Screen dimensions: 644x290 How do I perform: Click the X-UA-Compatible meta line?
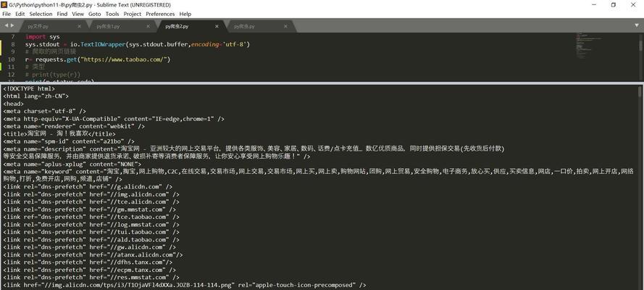click(x=113, y=119)
